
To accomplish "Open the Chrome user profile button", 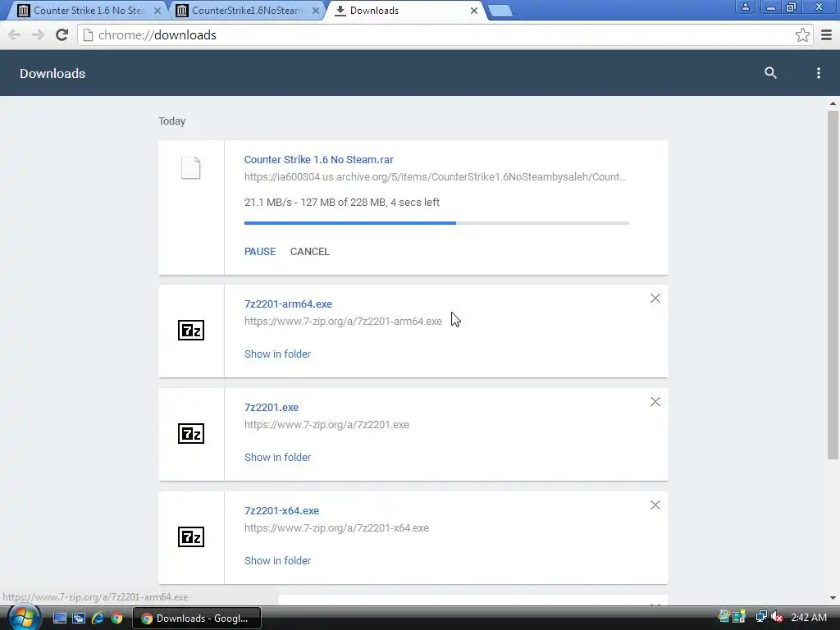I will coord(745,7).
